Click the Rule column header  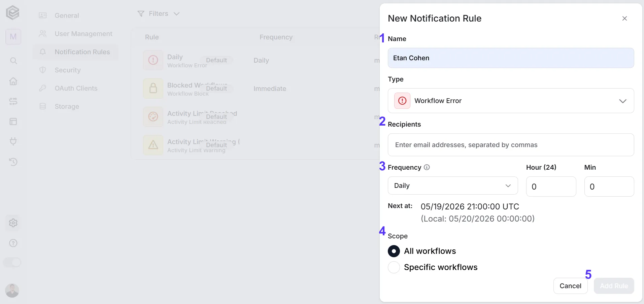152,37
